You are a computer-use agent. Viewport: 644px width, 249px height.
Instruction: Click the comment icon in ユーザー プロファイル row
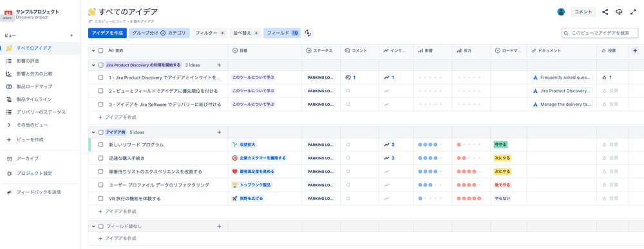pos(348,185)
